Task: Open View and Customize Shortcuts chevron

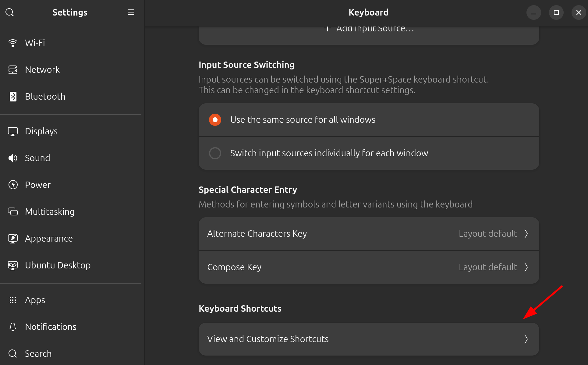Action: (526, 339)
